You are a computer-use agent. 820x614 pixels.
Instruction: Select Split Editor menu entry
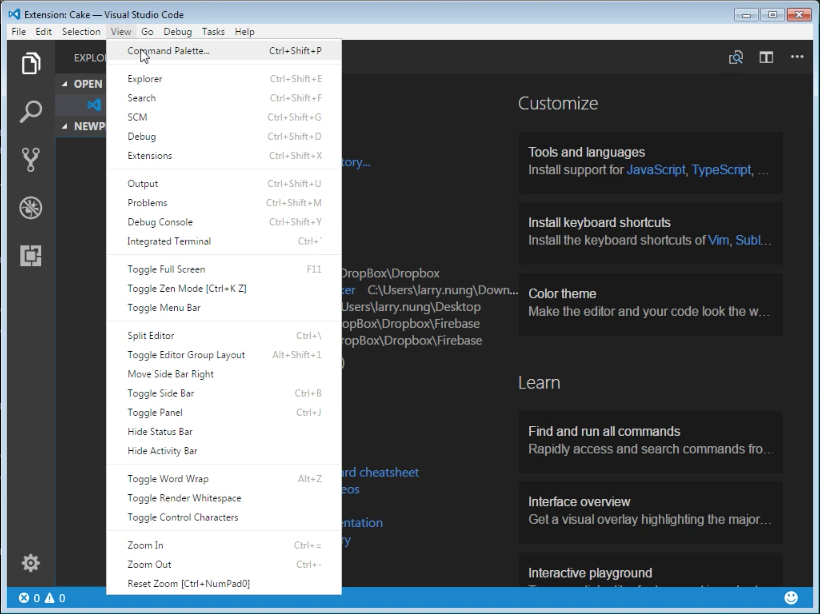(224, 336)
